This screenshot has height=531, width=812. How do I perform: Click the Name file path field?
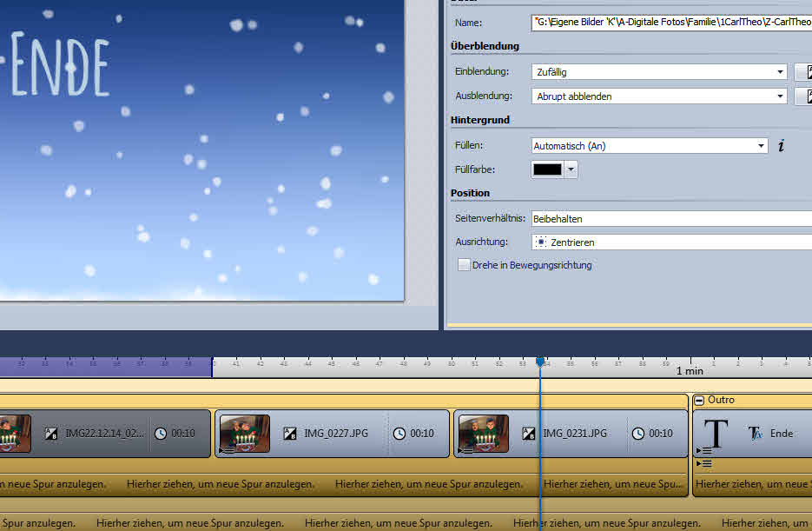[x=670, y=23]
